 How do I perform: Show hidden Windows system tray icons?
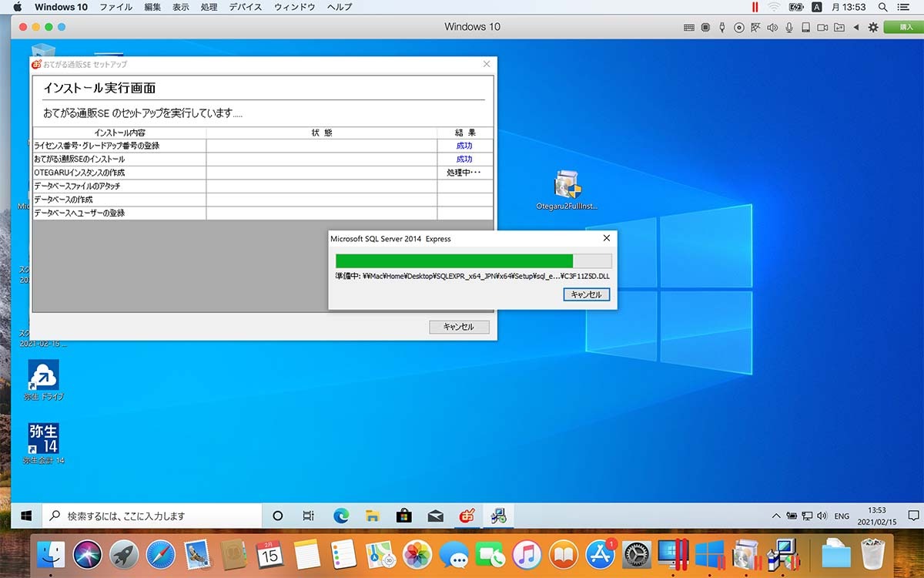pyautogui.click(x=776, y=516)
